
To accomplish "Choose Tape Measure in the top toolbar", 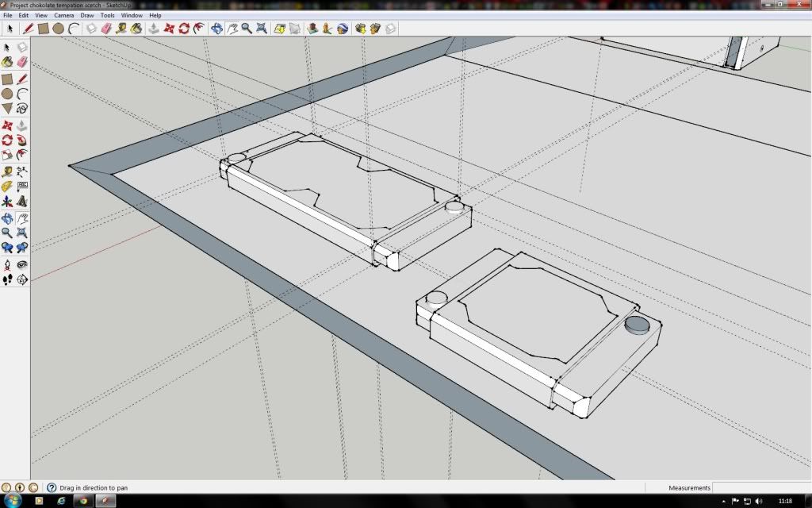I will (x=121, y=29).
